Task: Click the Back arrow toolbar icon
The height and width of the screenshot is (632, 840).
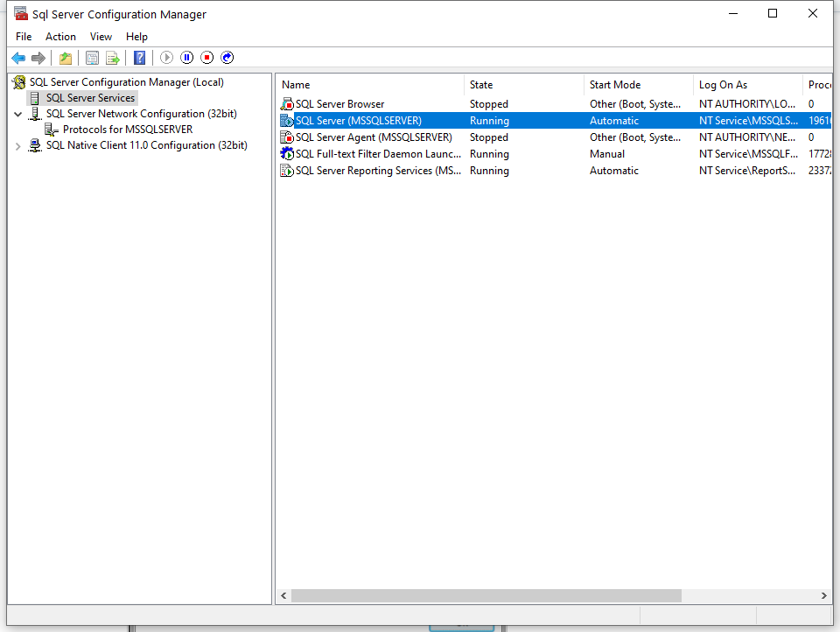Action: 18,58
